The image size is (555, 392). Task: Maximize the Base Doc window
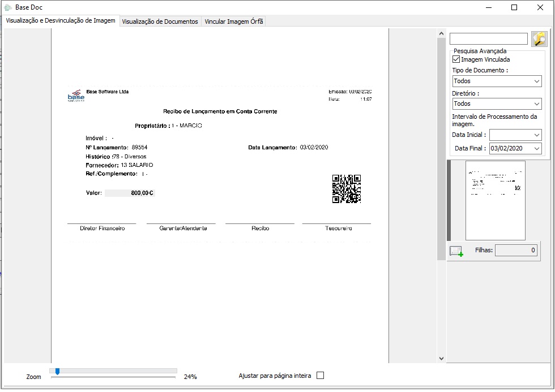point(514,7)
